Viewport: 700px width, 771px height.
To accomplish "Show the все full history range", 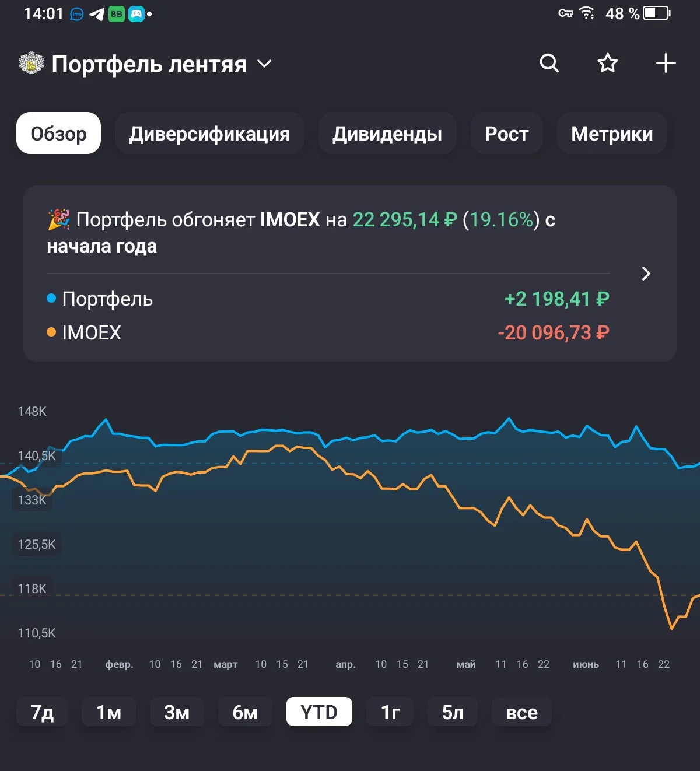I will (x=521, y=712).
